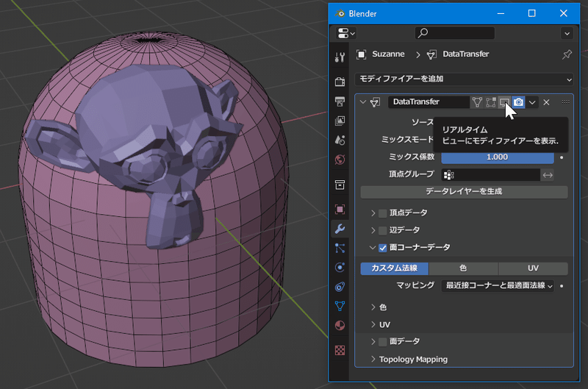Open the Output properties tab
Image resolution: width=588 pixels, height=389 pixels.
tap(340, 101)
